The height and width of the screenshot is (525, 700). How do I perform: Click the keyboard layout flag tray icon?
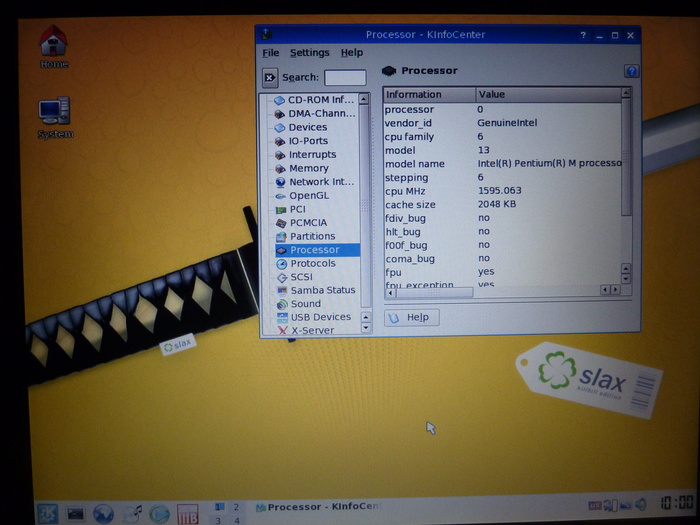tap(595, 505)
